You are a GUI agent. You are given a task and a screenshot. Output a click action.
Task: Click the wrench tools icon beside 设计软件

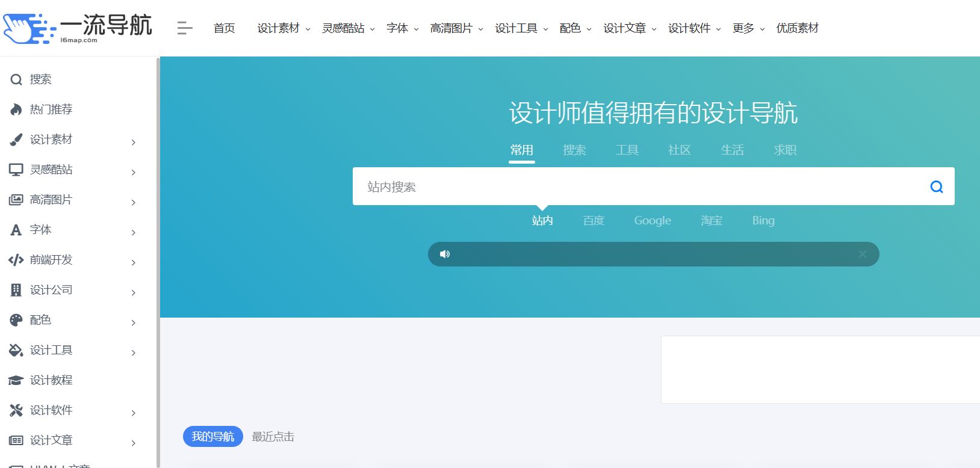click(16, 410)
